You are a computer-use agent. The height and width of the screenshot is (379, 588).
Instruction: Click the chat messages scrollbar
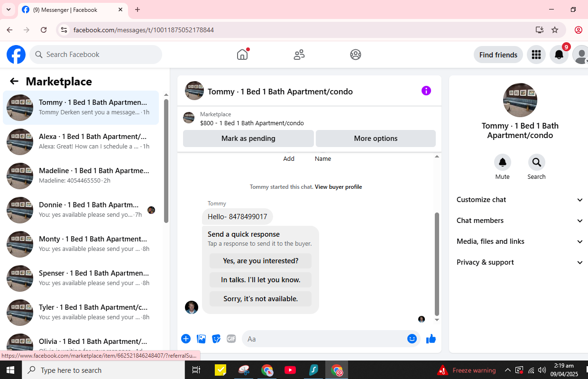coord(437,264)
